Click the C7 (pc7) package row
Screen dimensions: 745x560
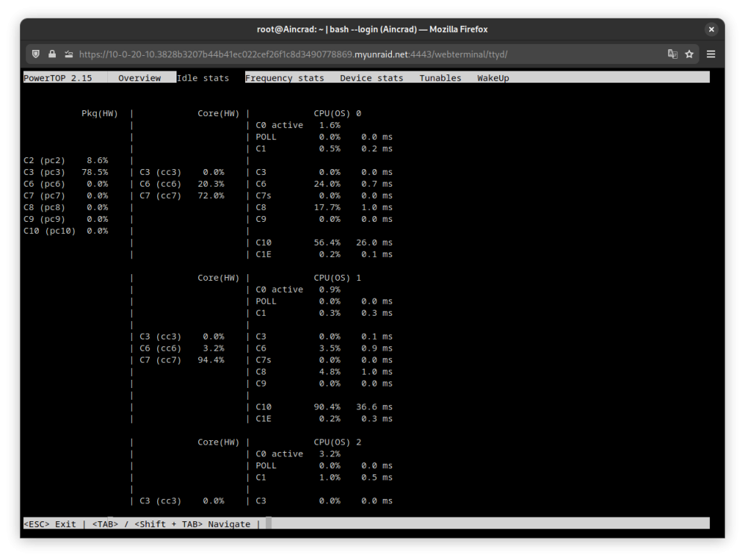66,196
